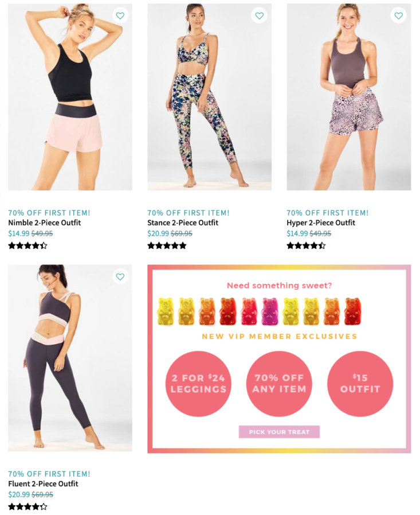Toggle wishlist heart on Stance outfit photo
The height and width of the screenshot is (515, 420).
(x=259, y=15)
